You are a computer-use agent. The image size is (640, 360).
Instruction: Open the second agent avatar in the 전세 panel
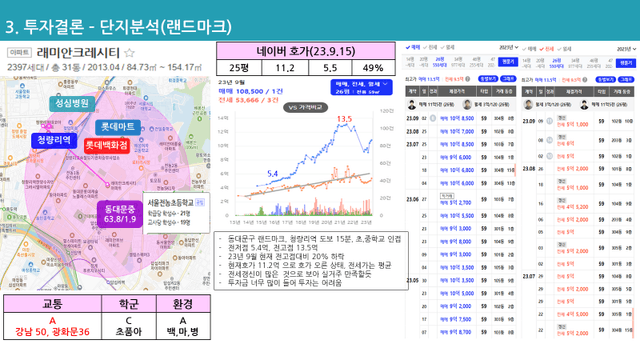point(584,104)
